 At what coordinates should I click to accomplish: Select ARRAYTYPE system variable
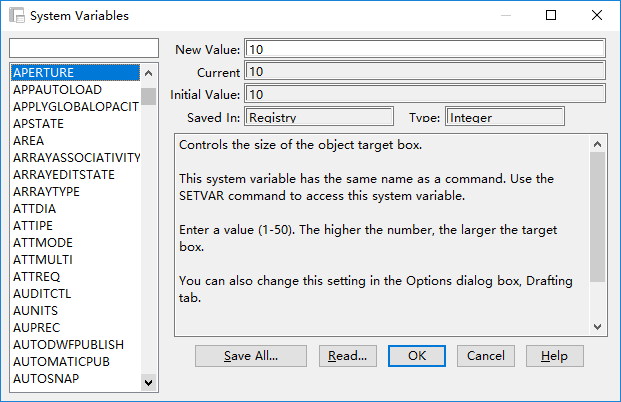pos(46,191)
